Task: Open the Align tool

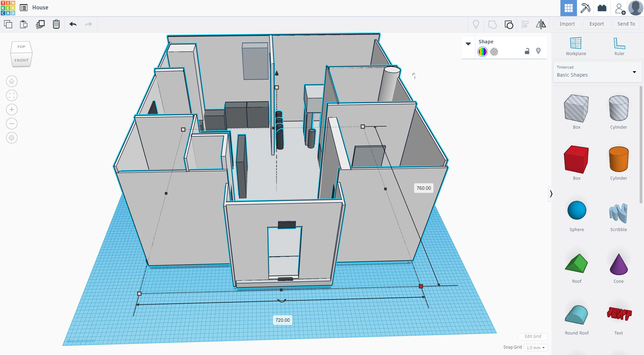Action: pyautogui.click(x=525, y=24)
